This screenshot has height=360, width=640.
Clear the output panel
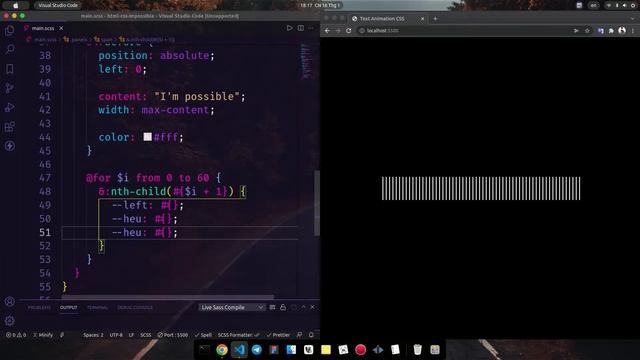(x=272, y=307)
